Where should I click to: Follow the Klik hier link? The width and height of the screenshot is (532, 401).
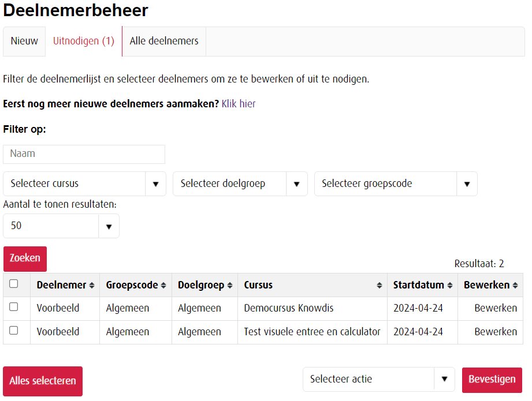[239, 104]
